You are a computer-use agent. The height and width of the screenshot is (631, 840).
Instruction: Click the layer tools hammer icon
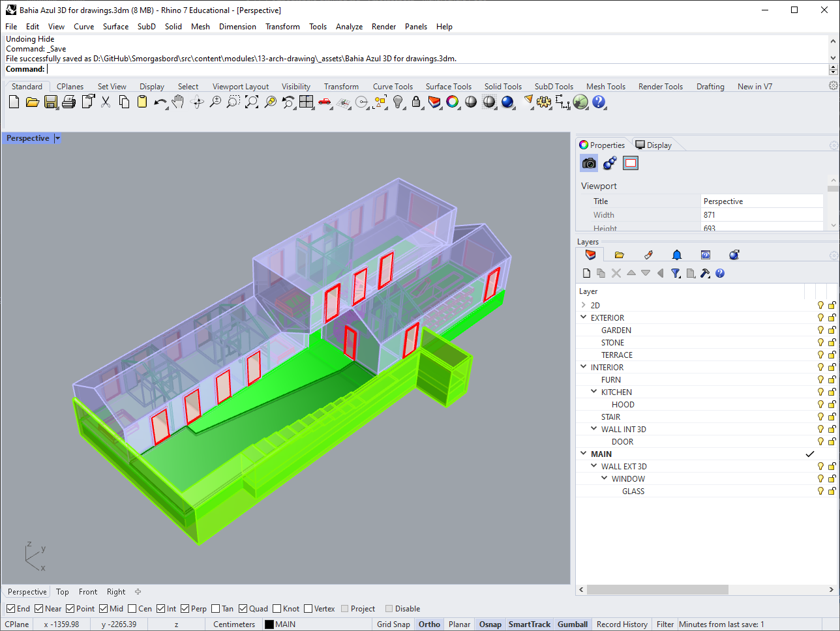pyautogui.click(x=705, y=273)
